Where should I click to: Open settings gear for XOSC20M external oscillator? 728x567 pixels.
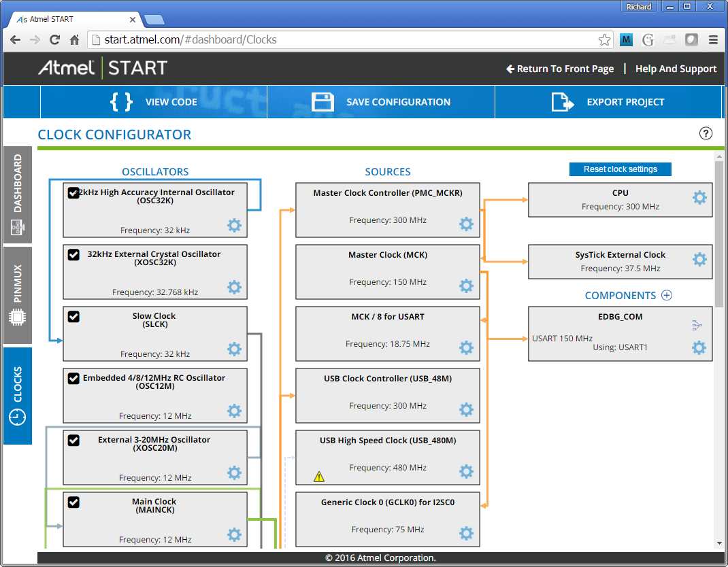click(x=235, y=472)
